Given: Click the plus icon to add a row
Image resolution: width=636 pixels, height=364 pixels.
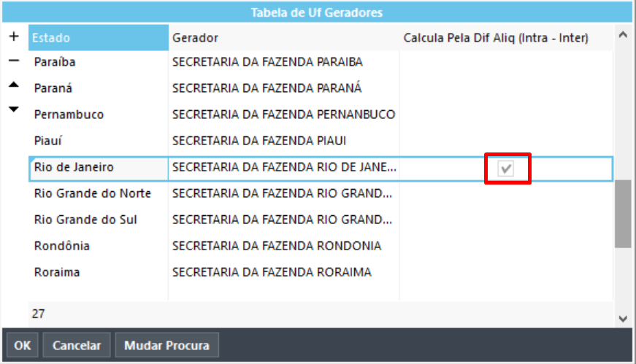Looking at the screenshot, I should pos(13,36).
